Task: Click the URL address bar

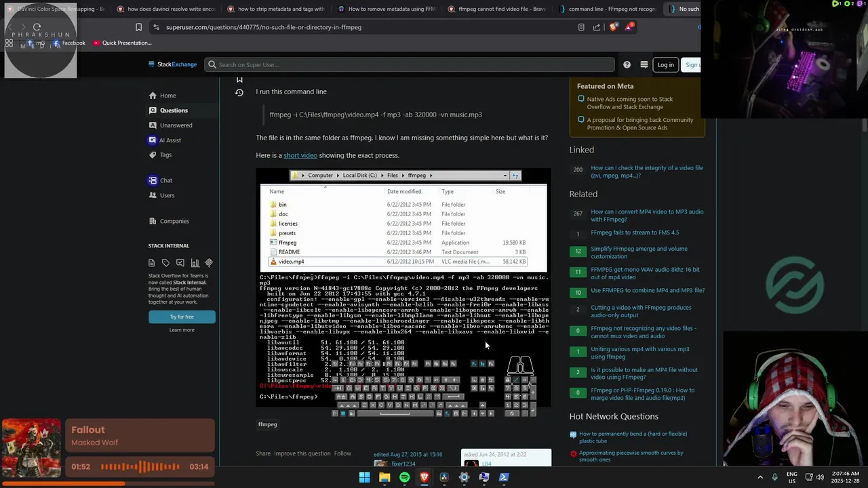Action: point(366,27)
